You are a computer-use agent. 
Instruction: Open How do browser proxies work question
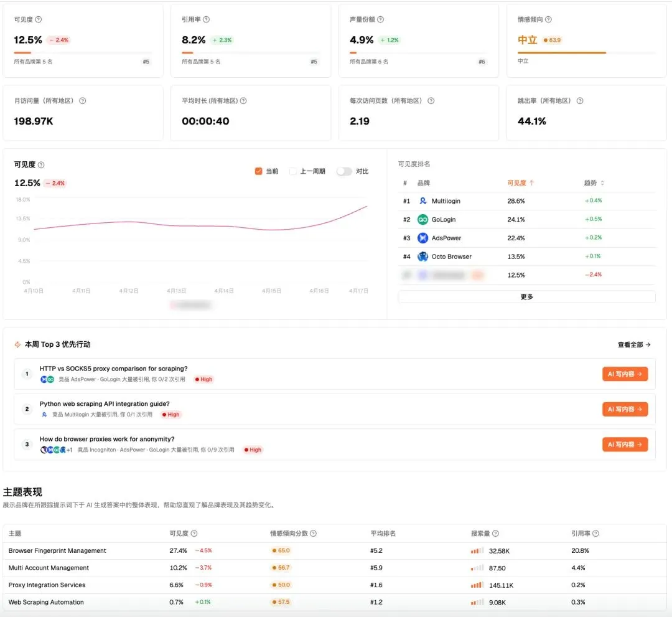coord(107,439)
